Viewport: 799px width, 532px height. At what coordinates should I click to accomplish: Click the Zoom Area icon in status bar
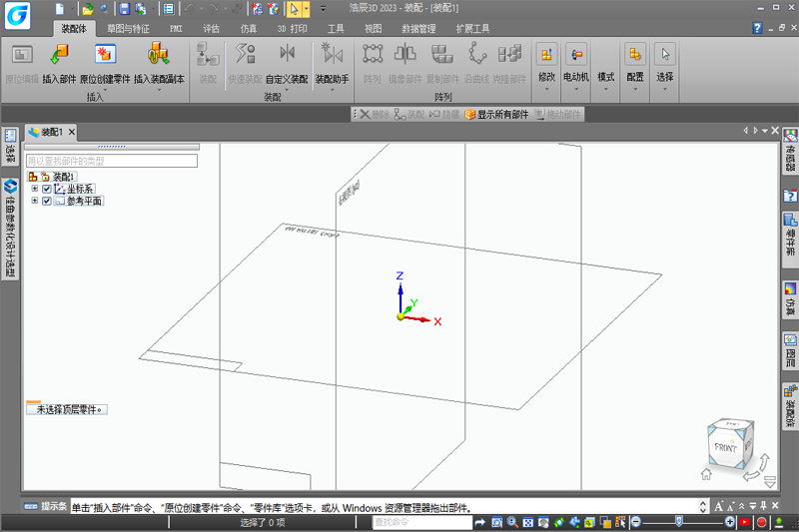496,522
